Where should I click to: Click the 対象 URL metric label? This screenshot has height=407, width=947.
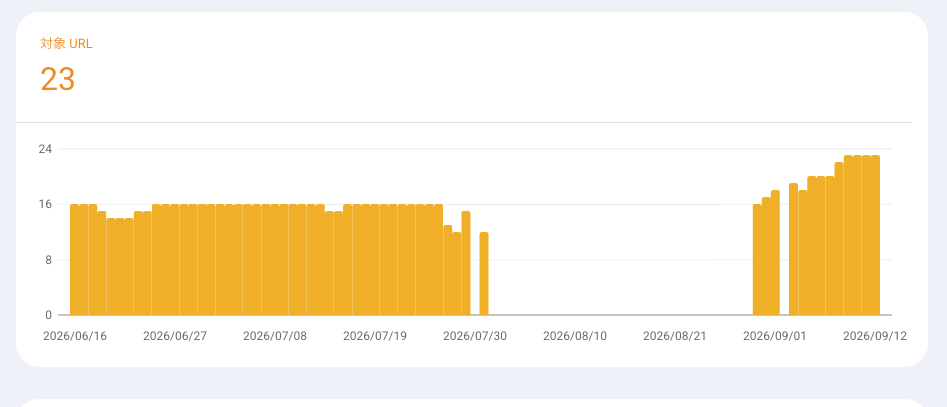66,43
